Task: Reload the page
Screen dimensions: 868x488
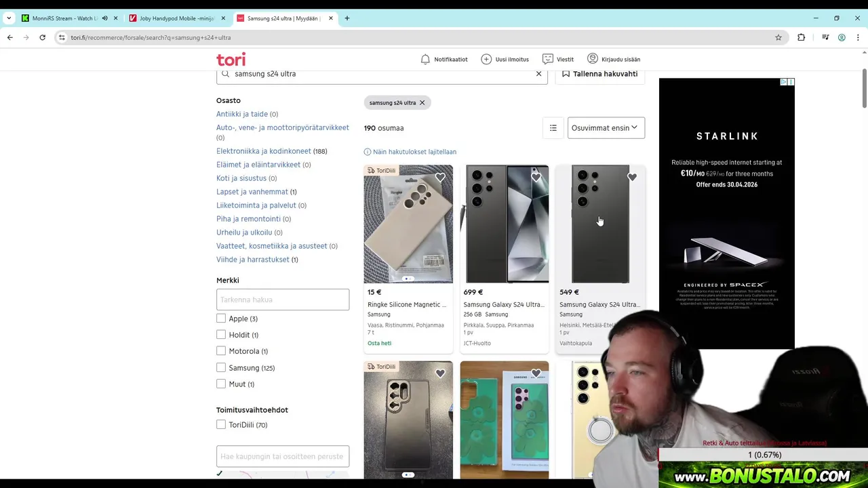Action: click(x=42, y=37)
